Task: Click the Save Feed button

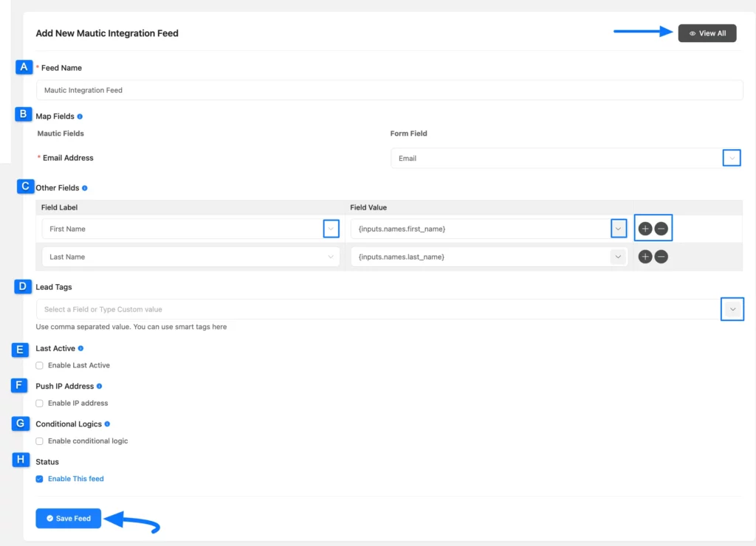Action: (x=68, y=519)
